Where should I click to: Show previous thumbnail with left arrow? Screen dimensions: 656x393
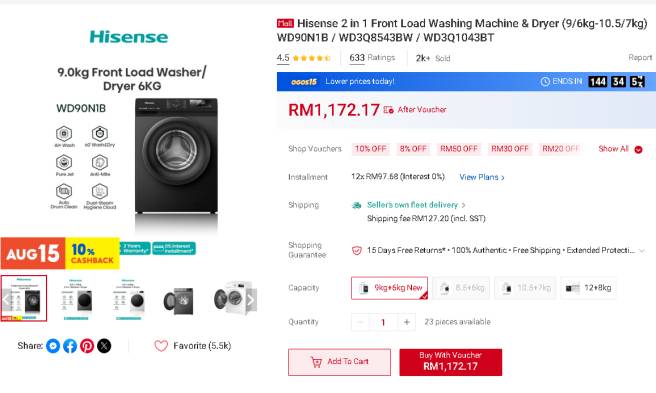[x=6, y=300]
